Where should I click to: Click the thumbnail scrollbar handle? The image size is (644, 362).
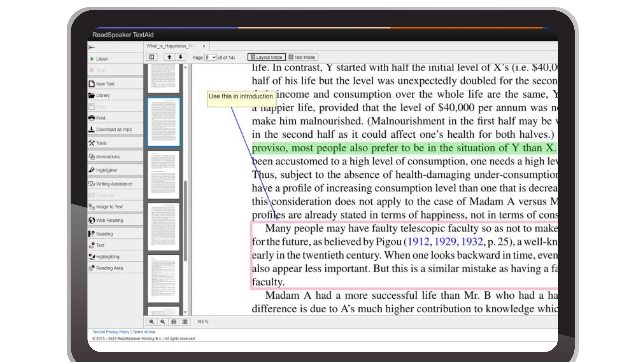(x=185, y=221)
